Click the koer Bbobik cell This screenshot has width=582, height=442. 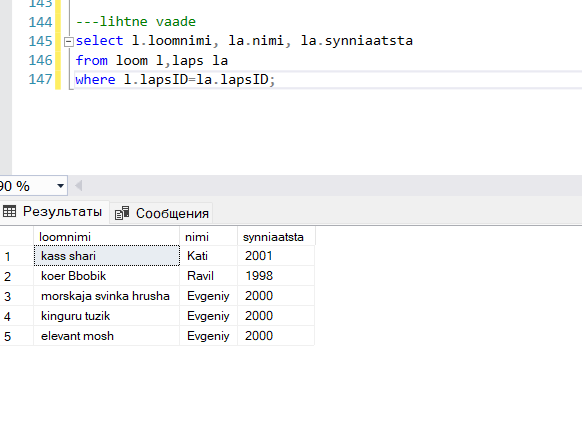pos(107,276)
